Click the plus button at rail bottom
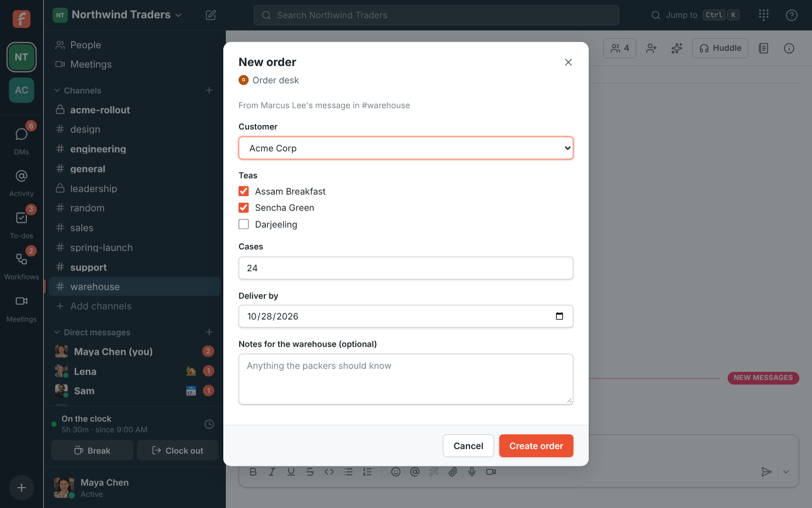The image size is (812, 508). [21, 488]
